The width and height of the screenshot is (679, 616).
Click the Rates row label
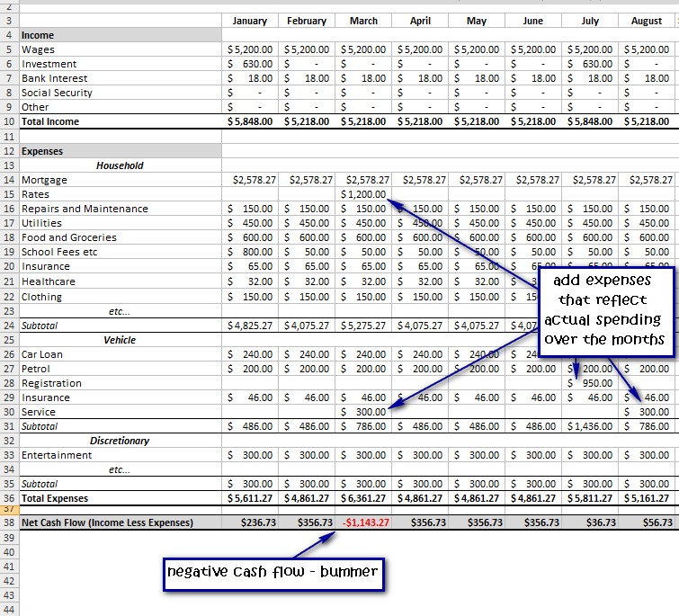click(x=35, y=194)
